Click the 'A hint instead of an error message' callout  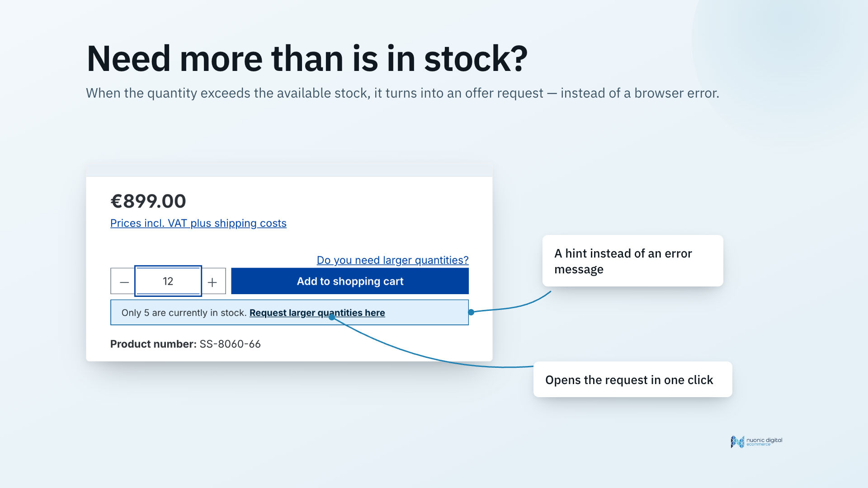pyautogui.click(x=633, y=261)
